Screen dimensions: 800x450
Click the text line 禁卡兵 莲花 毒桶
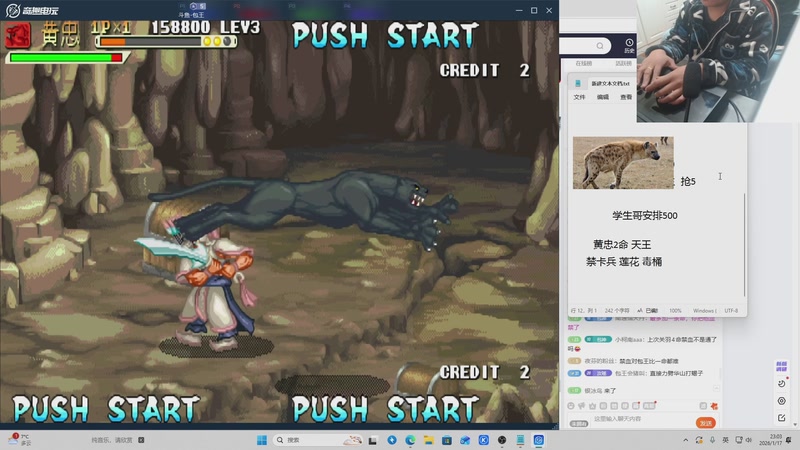pos(624,262)
